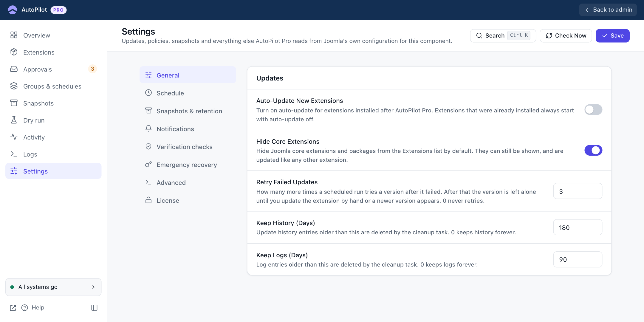This screenshot has width=644, height=322.
Task: Click the AutoPilot logo icon
Action: coord(13,10)
